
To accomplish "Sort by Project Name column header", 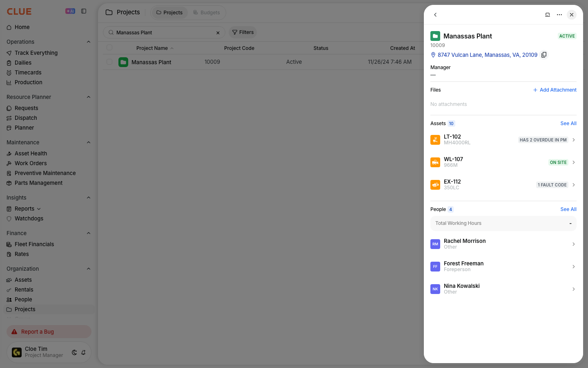I will pyautogui.click(x=152, y=48).
